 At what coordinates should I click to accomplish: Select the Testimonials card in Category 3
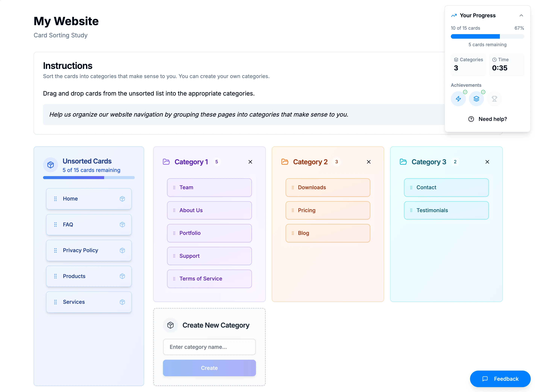pos(446,210)
